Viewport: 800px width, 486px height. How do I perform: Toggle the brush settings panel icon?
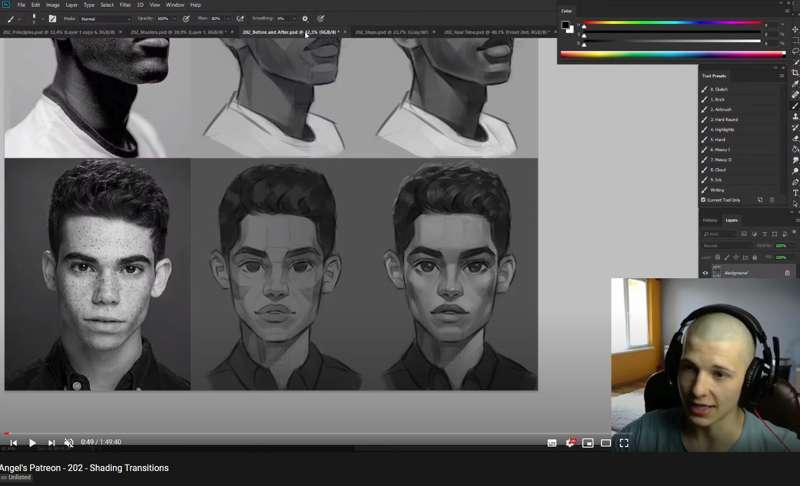pos(52,19)
